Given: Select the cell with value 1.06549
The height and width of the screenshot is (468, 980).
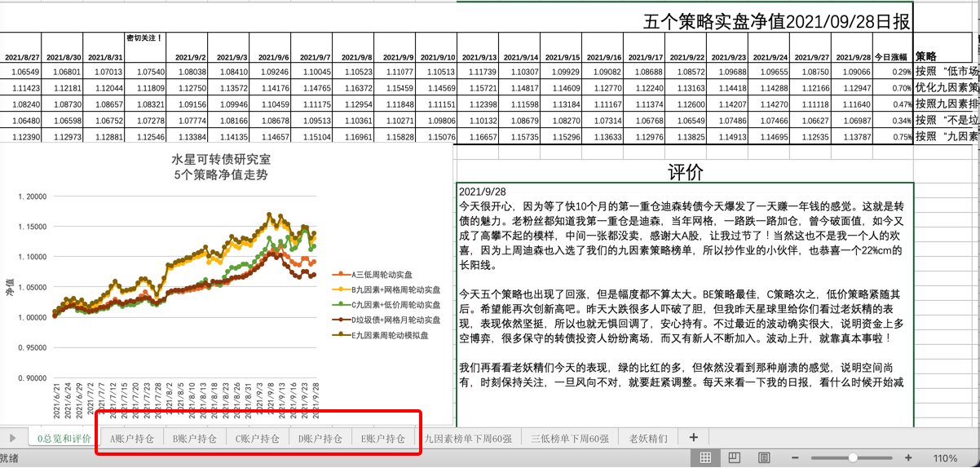Looking at the screenshot, I should point(22,72).
